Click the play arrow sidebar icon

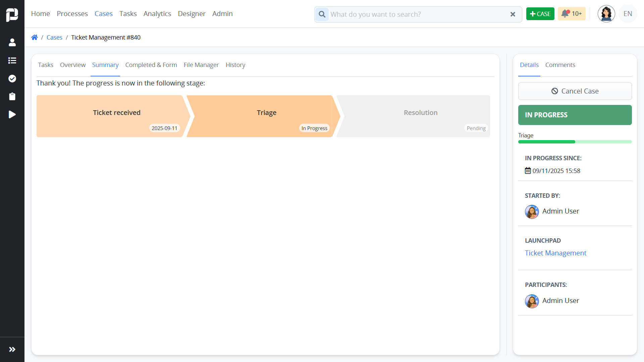[12, 115]
